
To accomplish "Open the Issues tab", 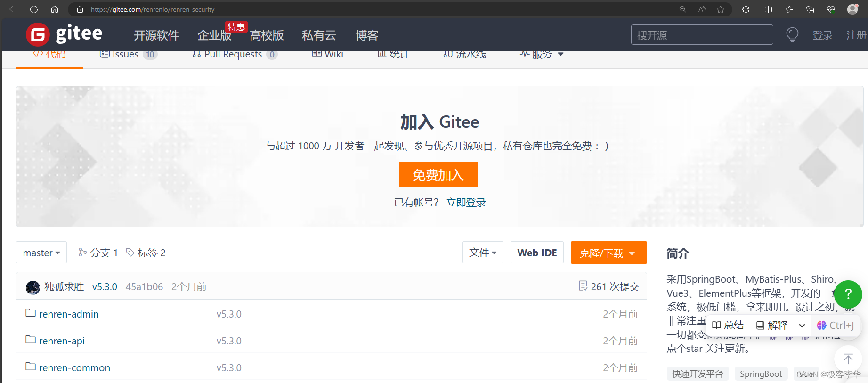I will (x=128, y=55).
